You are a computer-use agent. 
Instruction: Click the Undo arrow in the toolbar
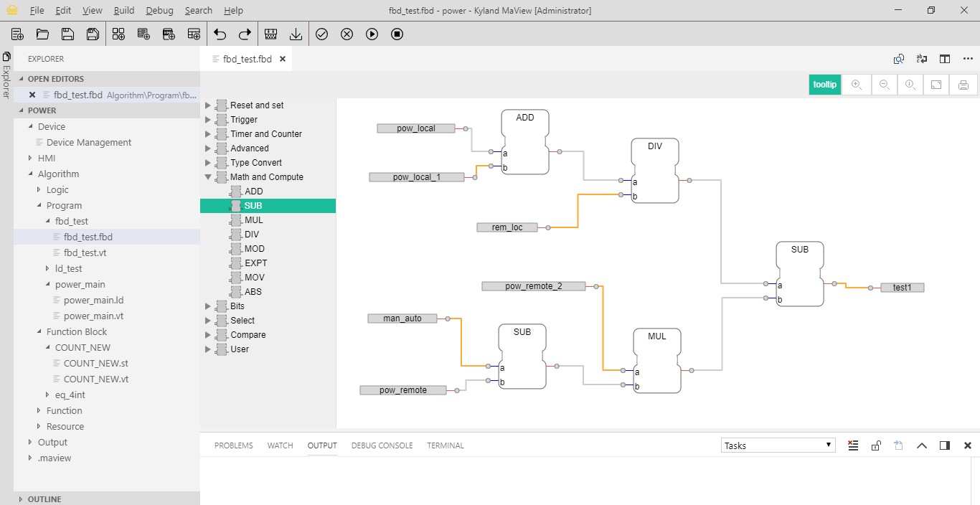tap(220, 34)
